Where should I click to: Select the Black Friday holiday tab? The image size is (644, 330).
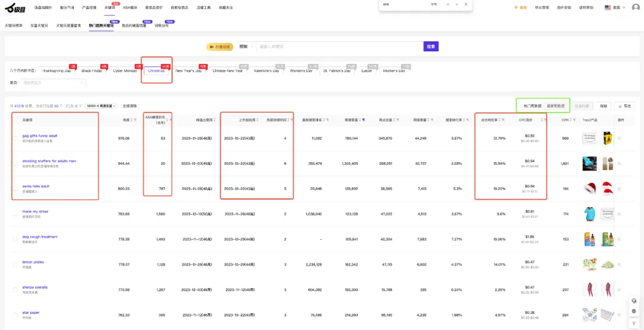(92, 70)
